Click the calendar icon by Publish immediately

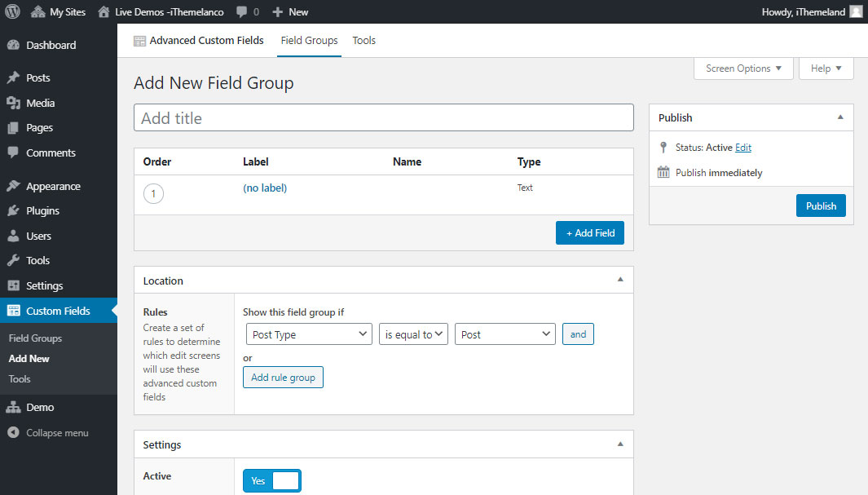tap(663, 172)
